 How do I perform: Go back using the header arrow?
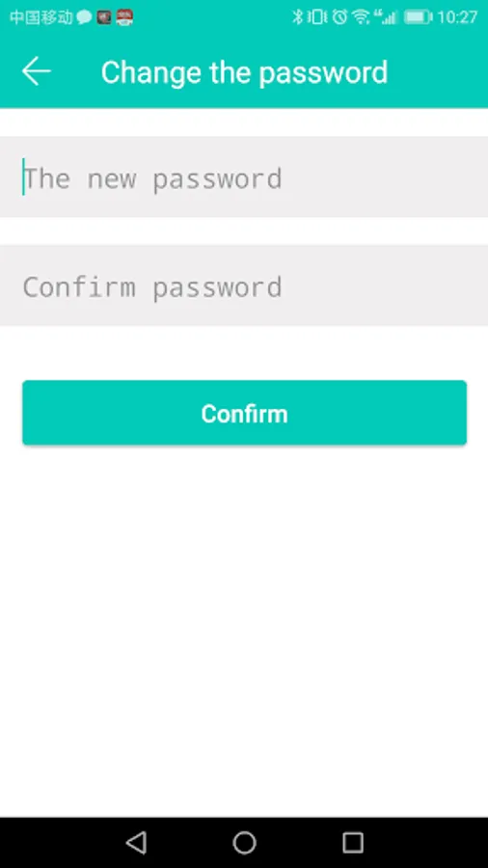(37, 72)
